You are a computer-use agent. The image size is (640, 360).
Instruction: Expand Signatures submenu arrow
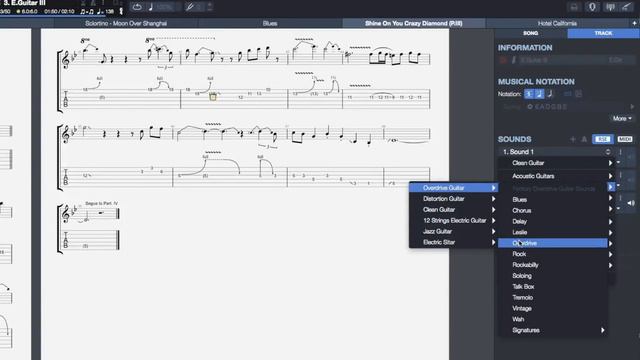click(x=602, y=330)
